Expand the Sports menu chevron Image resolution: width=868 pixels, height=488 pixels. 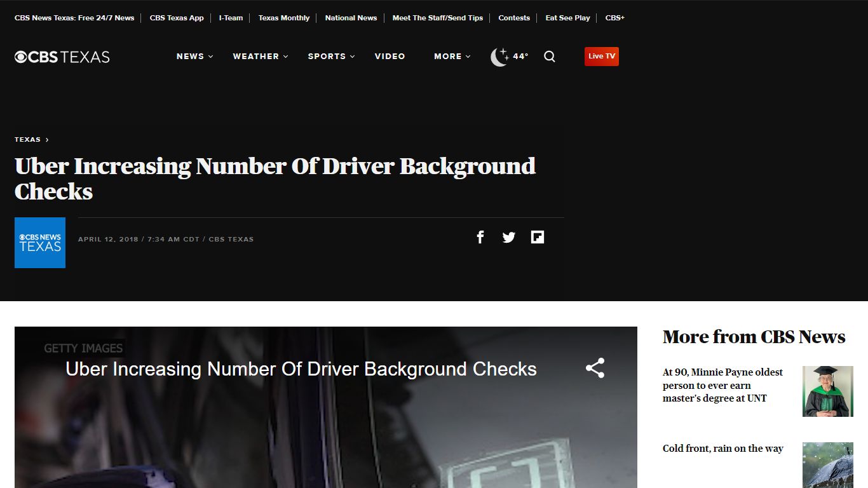(353, 57)
